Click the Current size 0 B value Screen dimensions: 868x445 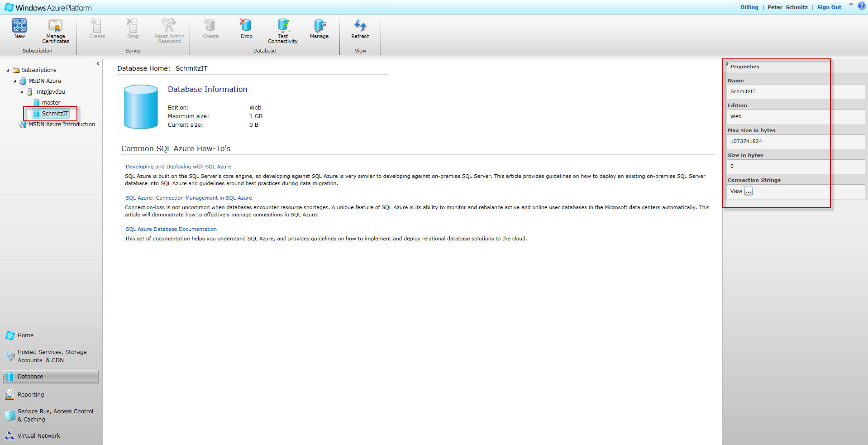coord(254,125)
